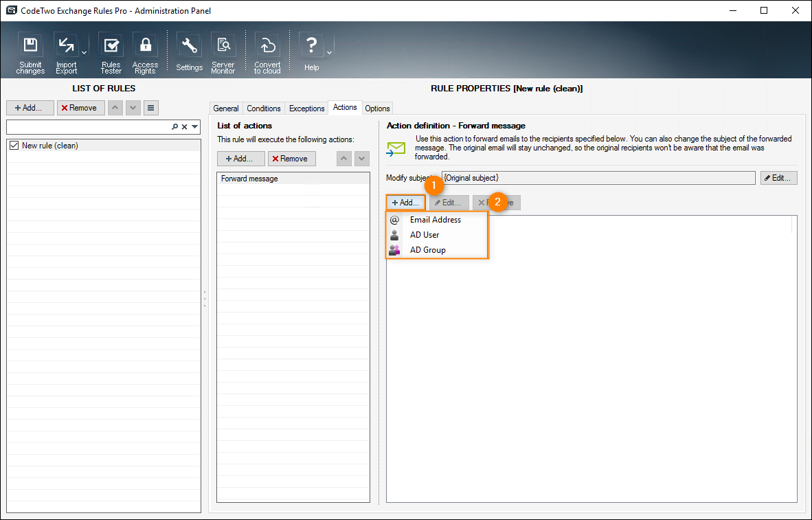Open Access Rights settings
The image size is (812, 520).
click(x=145, y=54)
